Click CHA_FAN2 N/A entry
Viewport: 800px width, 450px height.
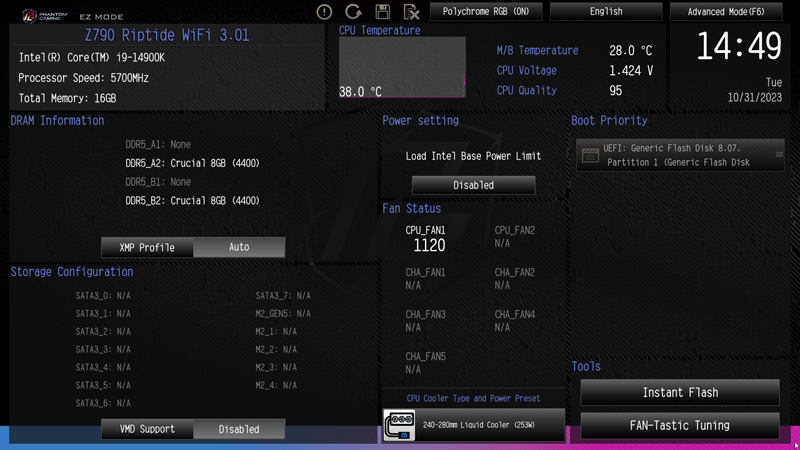pos(514,279)
